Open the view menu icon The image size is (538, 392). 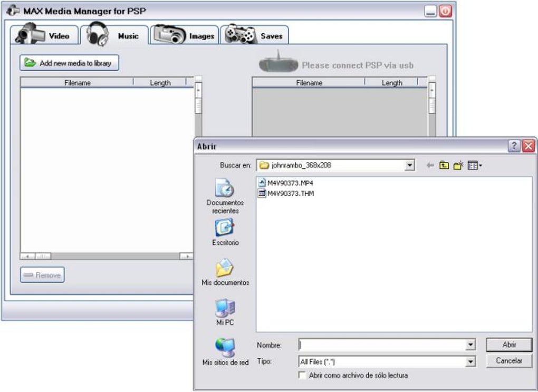pyautogui.click(x=475, y=166)
